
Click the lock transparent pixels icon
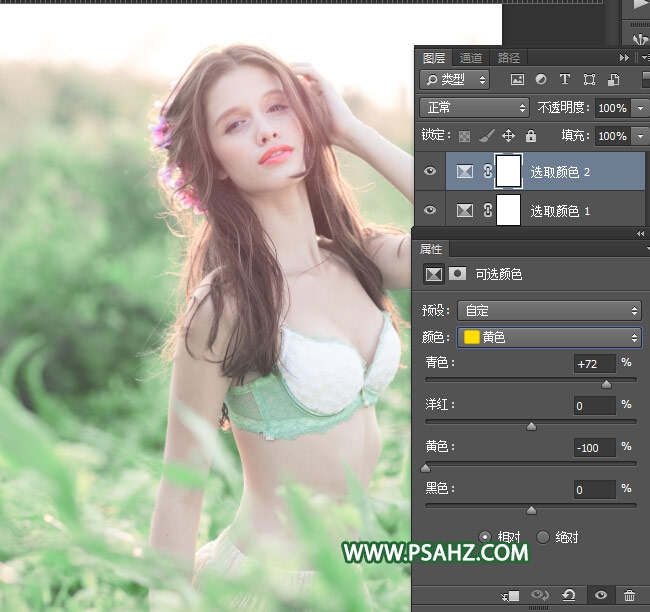464,136
